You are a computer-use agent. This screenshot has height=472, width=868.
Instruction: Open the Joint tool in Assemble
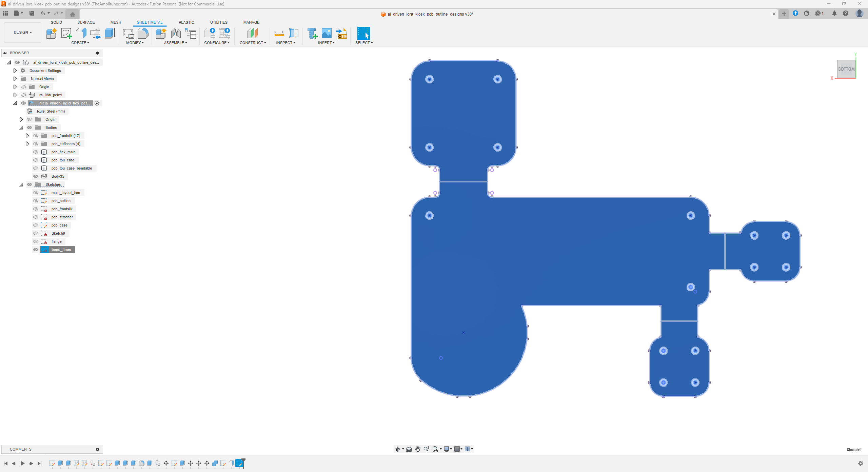click(x=176, y=33)
